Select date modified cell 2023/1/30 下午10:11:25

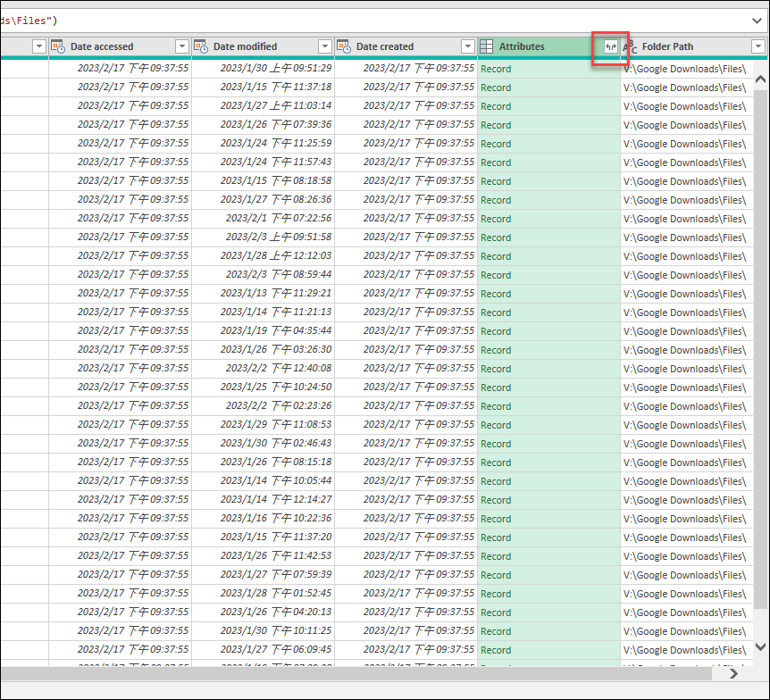[x=264, y=630]
